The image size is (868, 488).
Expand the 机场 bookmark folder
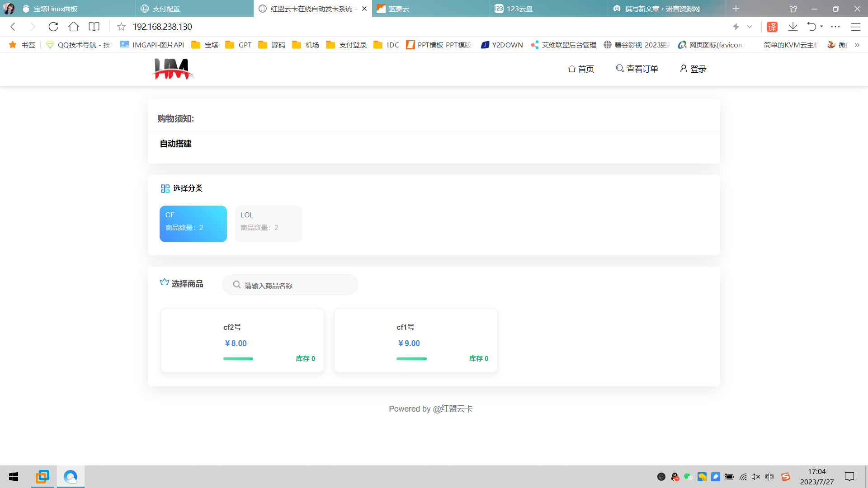click(x=306, y=45)
